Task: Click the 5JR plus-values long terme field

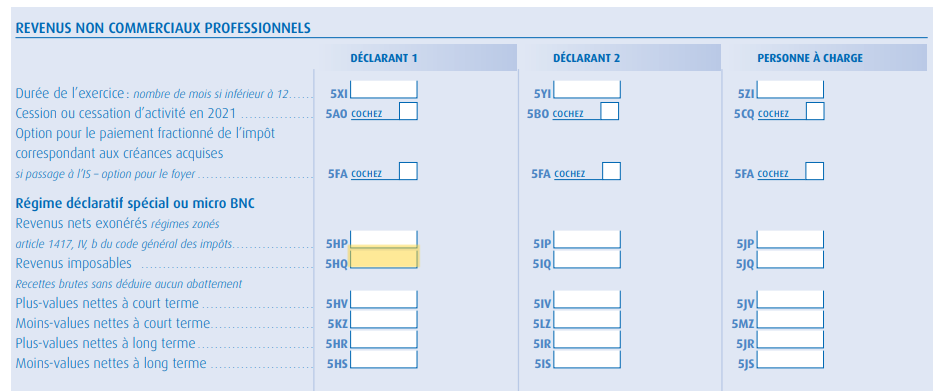Action: 791,339
